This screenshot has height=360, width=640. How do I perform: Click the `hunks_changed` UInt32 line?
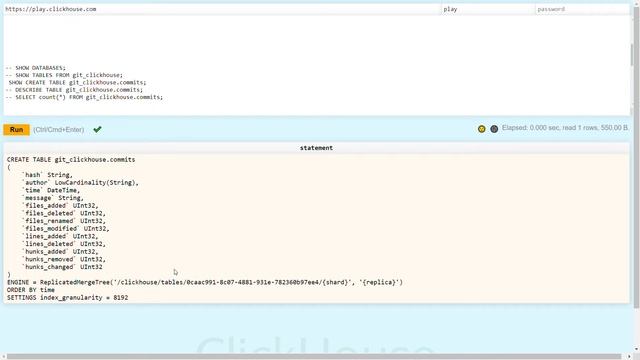click(x=62, y=267)
